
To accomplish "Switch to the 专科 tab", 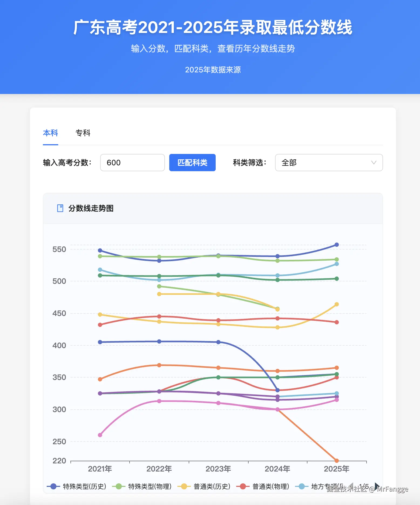I will pos(83,133).
